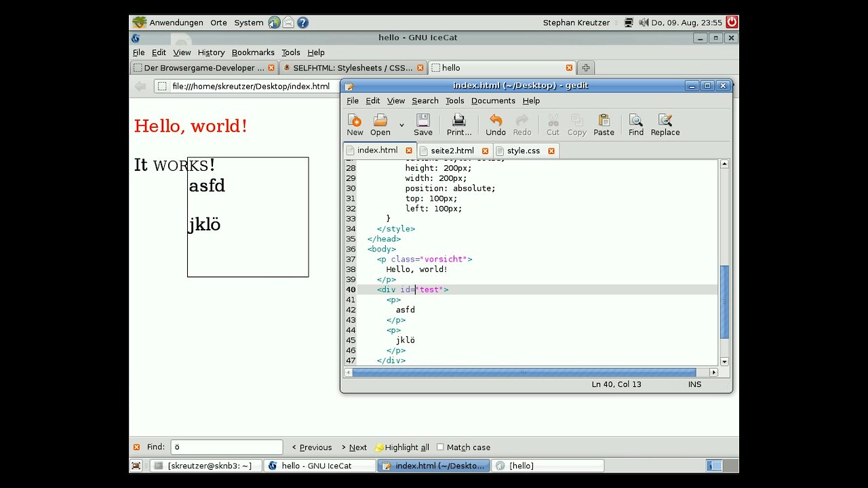The width and height of the screenshot is (868, 488).
Task: Save the file with the Save icon
Action: (423, 125)
